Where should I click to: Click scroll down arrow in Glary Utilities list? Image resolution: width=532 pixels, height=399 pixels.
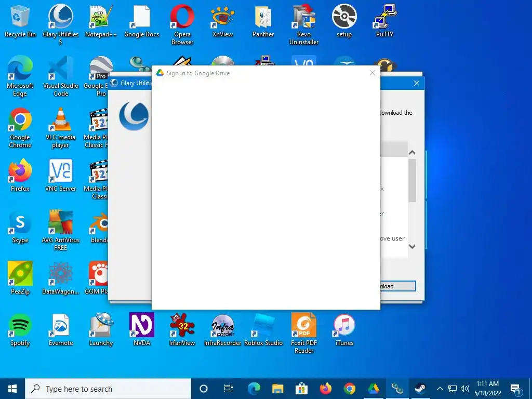(x=412, y=246)
